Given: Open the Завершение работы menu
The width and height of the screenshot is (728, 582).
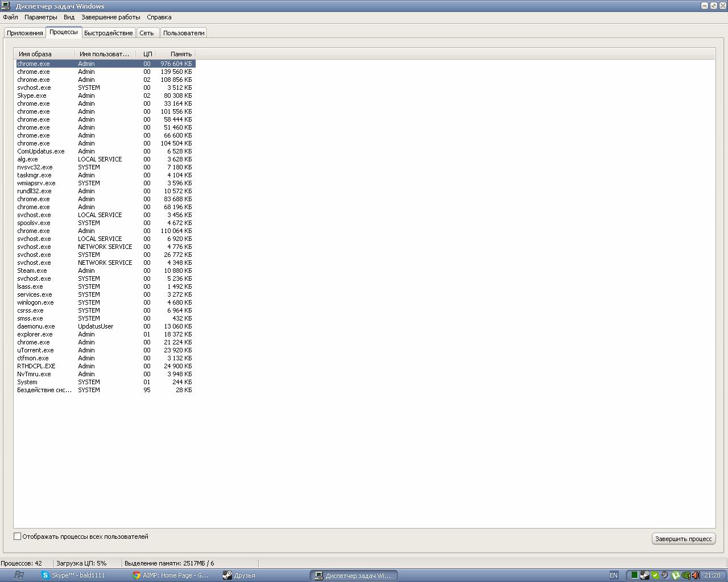Looking at the screenshot, I should [x=111, y=17].
